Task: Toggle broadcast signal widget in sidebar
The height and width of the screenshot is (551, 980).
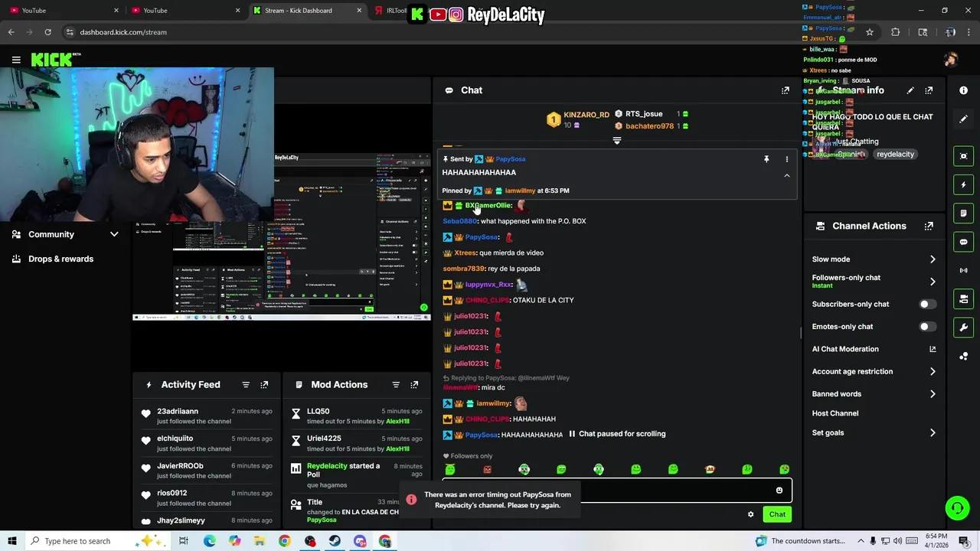Action: click(x=963, y=270)
